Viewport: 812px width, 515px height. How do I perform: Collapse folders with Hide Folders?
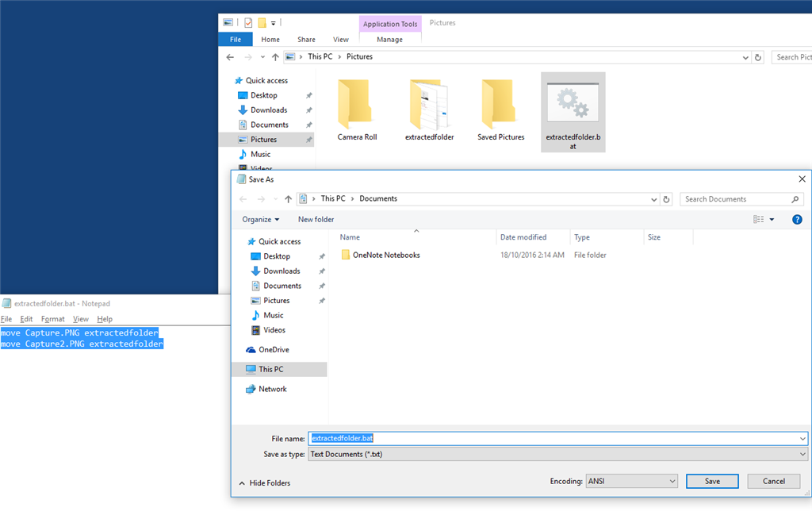265,483
